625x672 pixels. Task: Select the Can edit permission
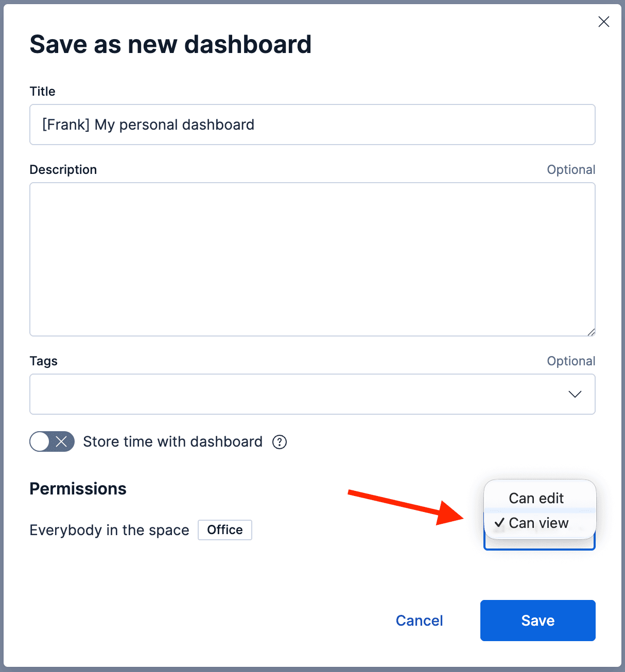coord(535,498)
